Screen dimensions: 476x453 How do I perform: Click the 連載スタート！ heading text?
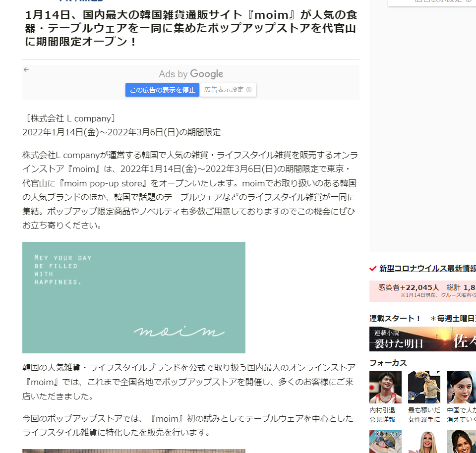395,318
